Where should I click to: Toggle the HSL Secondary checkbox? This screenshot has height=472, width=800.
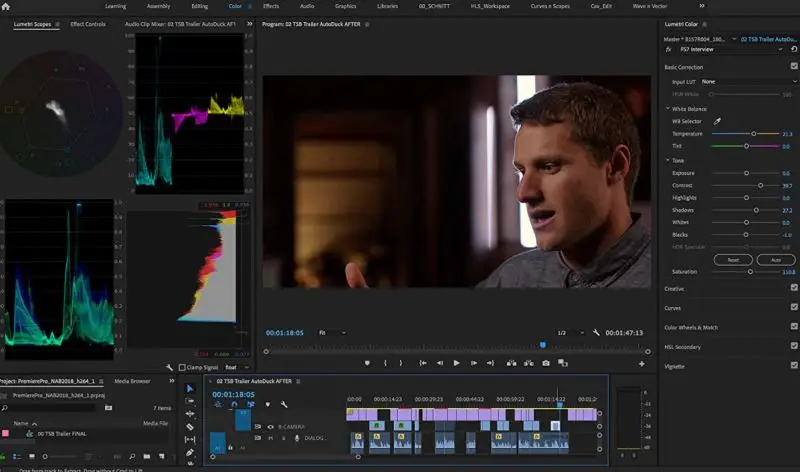(794, 346)
